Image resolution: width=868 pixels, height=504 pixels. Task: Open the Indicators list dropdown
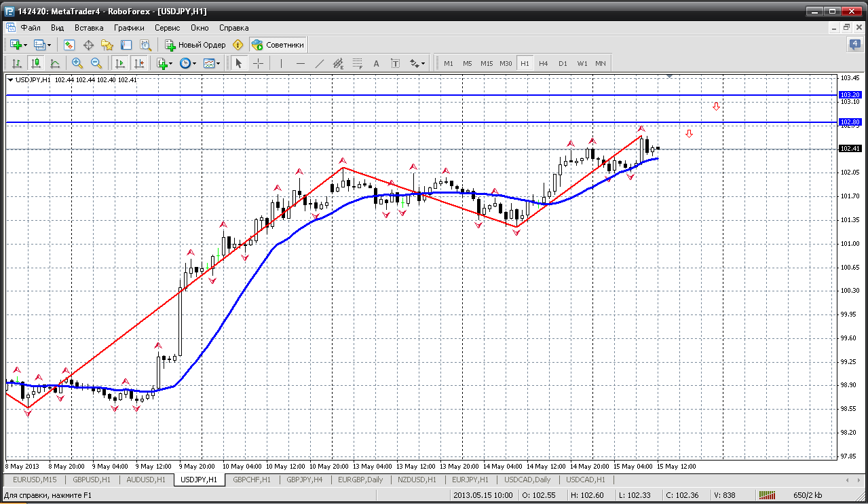(x=164, y=63)
